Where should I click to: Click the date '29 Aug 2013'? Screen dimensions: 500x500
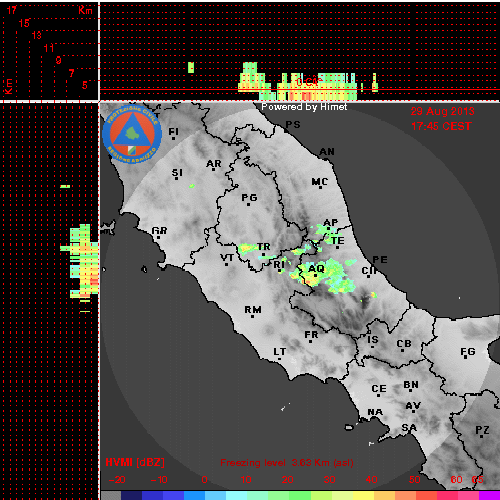442,111
